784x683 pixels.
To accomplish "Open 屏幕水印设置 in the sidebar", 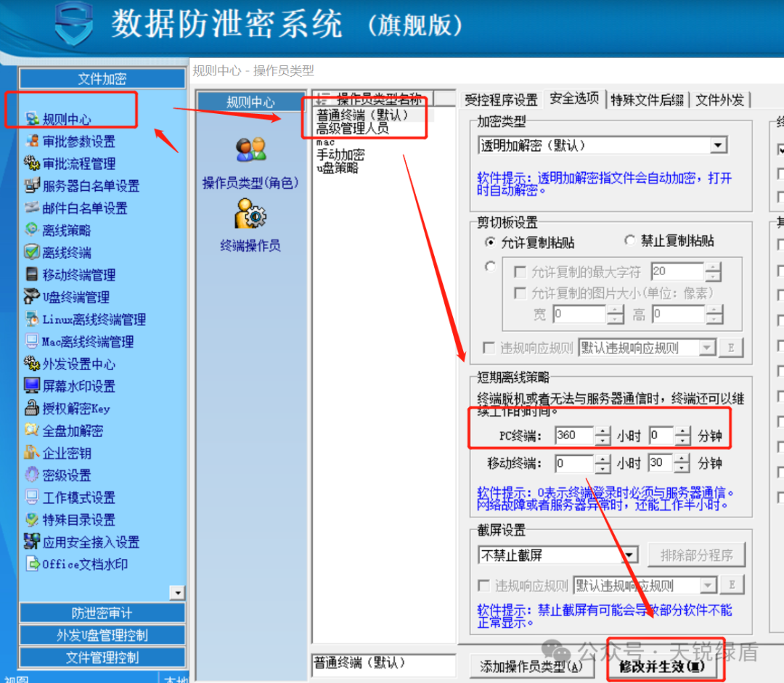I will (x=70, y=386).
